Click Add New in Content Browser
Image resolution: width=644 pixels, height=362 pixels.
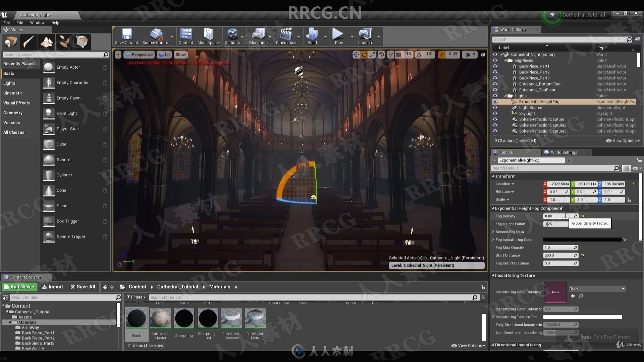20,287
